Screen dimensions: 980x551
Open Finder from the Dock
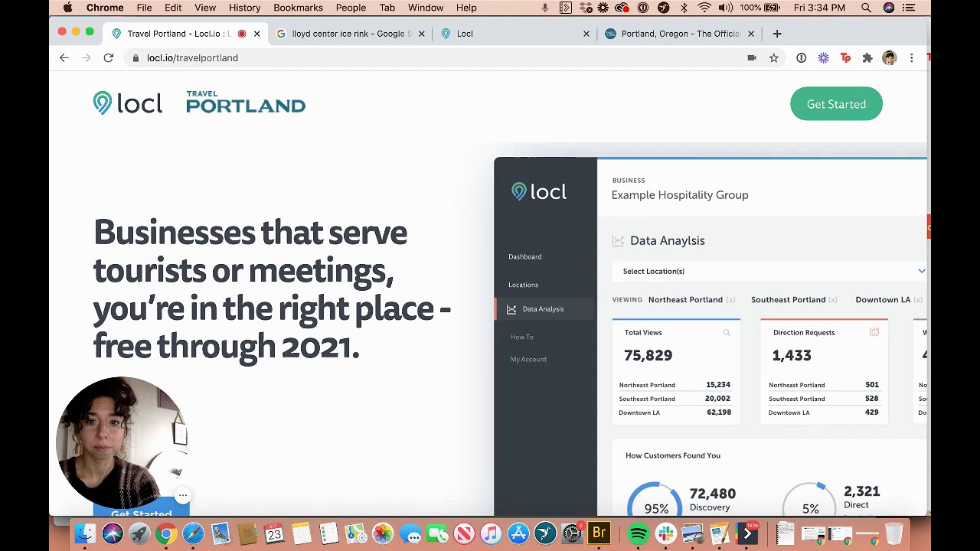point(85,533)
